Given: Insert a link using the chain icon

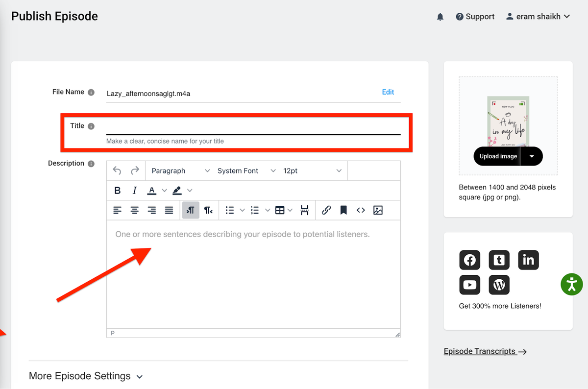Looking at the screenshot, I should pyautogui.click(x=326, y=210).
